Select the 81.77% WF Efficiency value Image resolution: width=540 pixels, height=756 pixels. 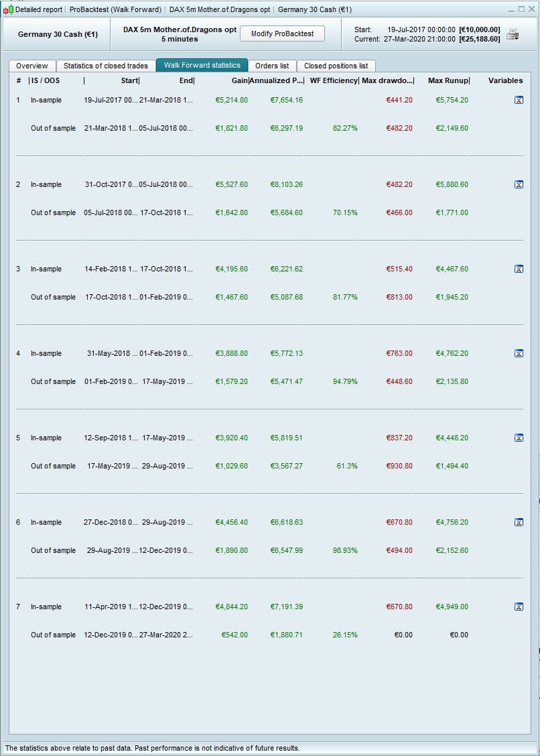tap(345, 297)
